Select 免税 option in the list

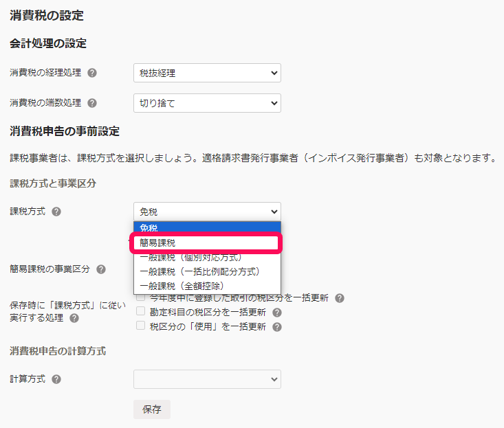pos(207,227)
